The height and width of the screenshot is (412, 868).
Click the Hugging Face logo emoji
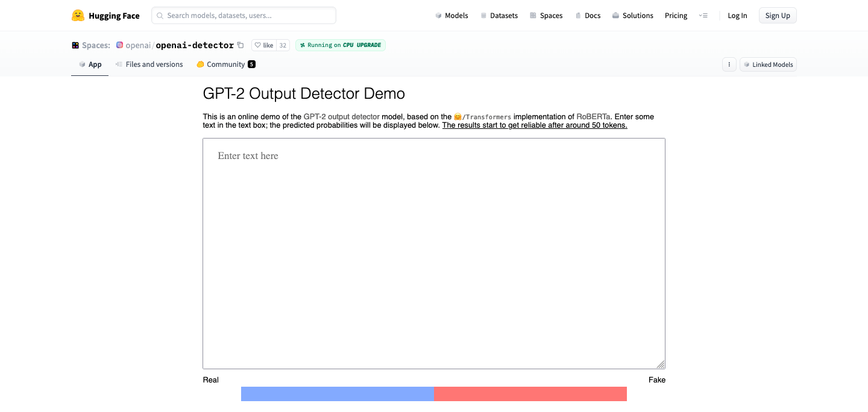(x=78, y=16)
